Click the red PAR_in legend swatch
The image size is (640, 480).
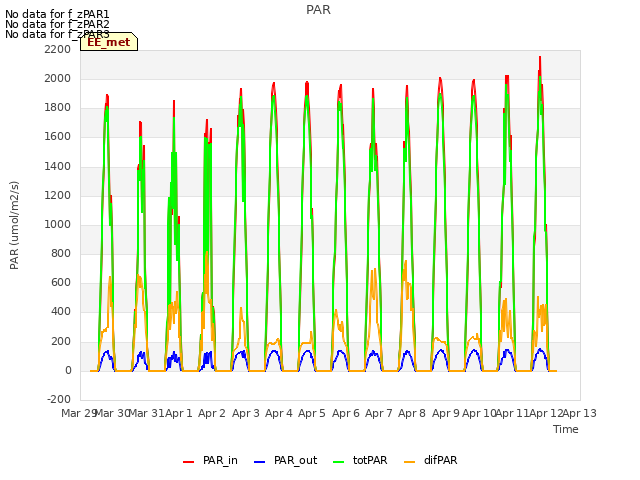click(x=189, y=462)
